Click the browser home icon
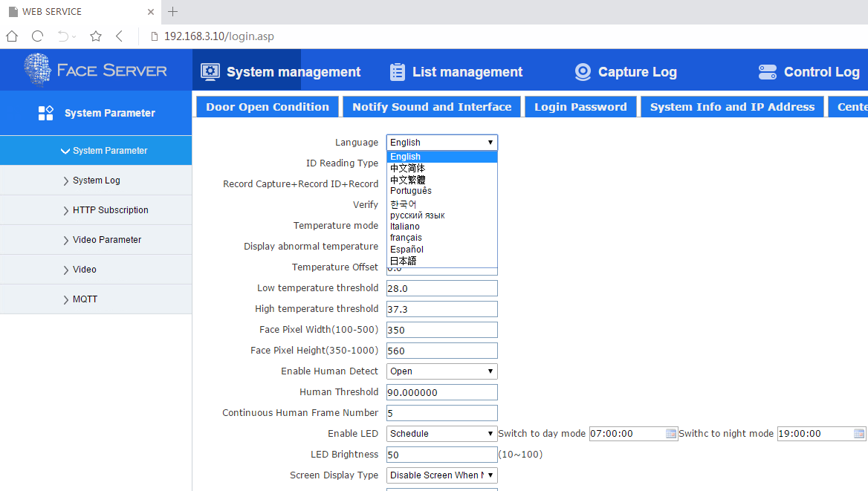This screenshot has height=491, width=868. [x=12, y=36]
